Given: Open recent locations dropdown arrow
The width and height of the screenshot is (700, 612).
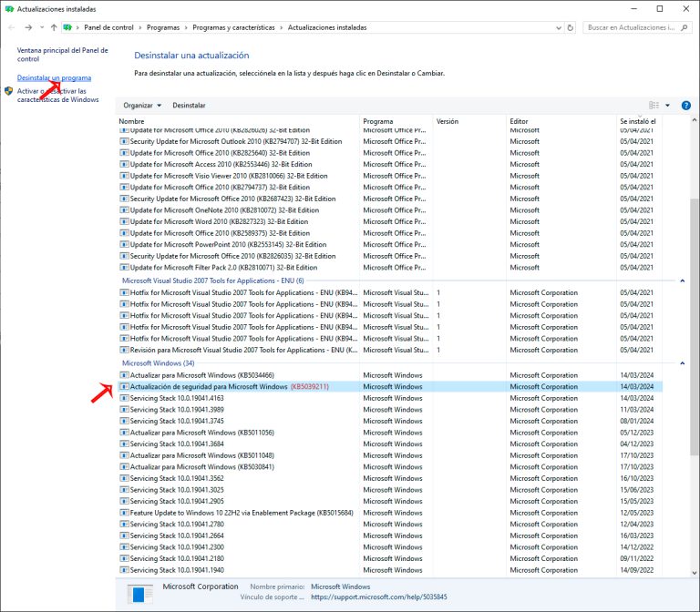Looking at the screenshot, I should 42,27.
